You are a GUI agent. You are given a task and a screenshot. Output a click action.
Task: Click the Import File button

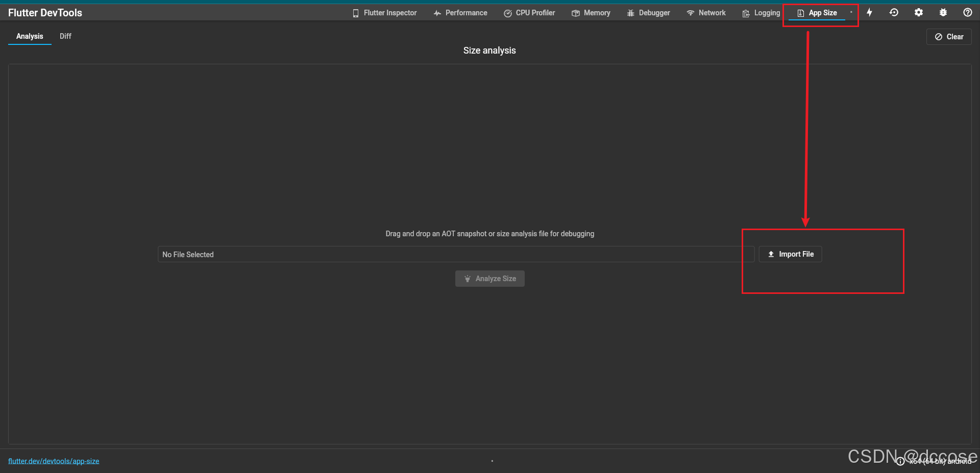[x=790, y=254]
